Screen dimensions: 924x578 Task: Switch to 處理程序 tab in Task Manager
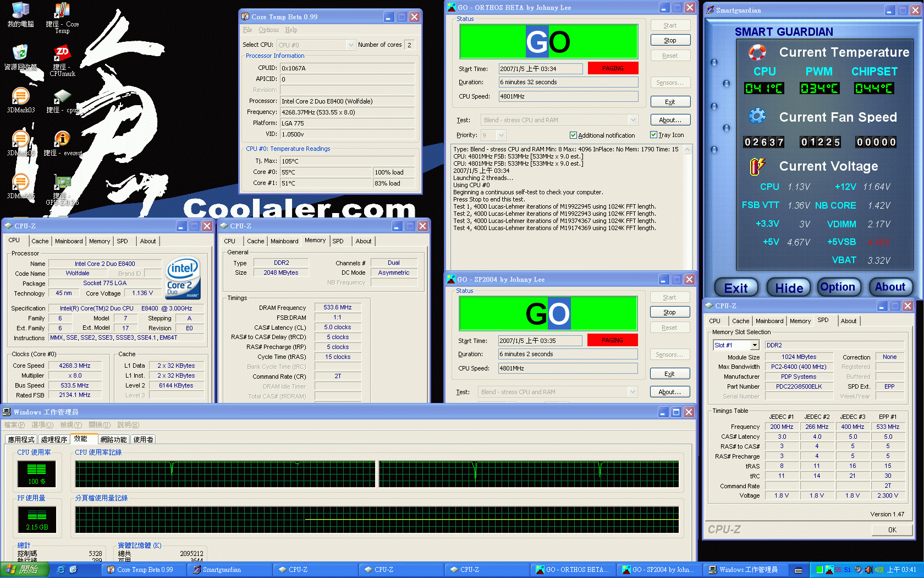tap(54, 439)
